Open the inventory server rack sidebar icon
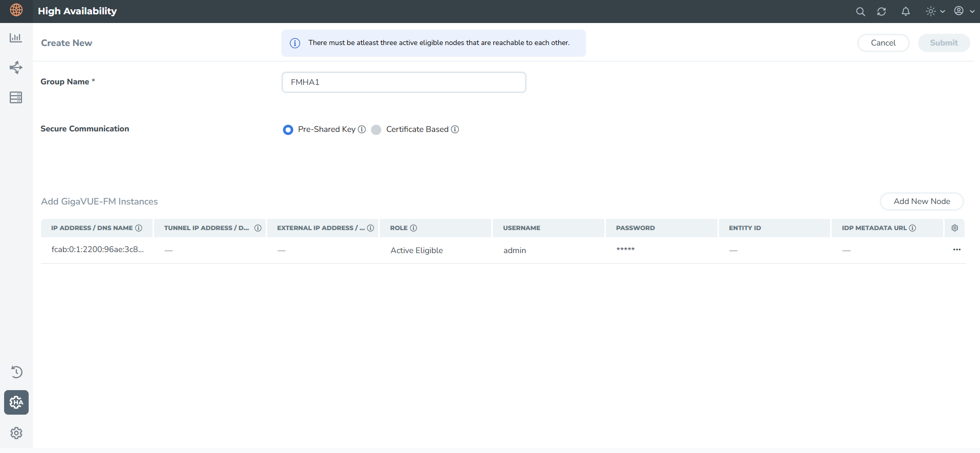 tap(16, 97)
